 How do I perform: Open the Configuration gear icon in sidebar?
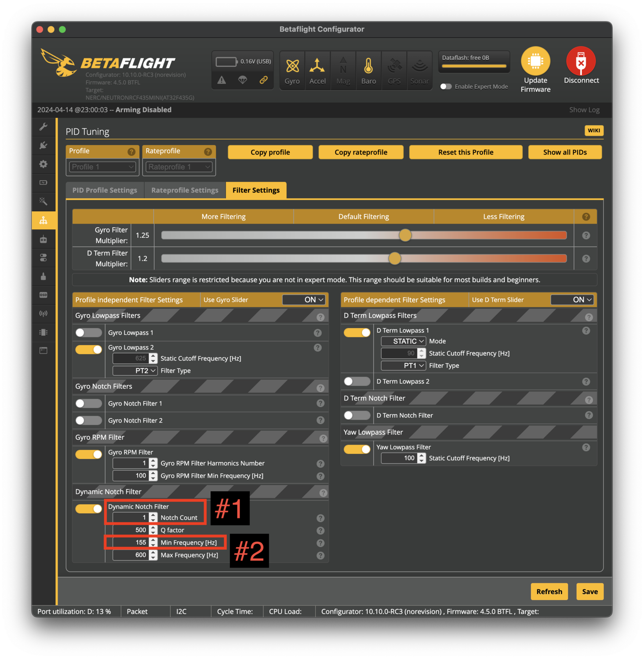[44, 164]
